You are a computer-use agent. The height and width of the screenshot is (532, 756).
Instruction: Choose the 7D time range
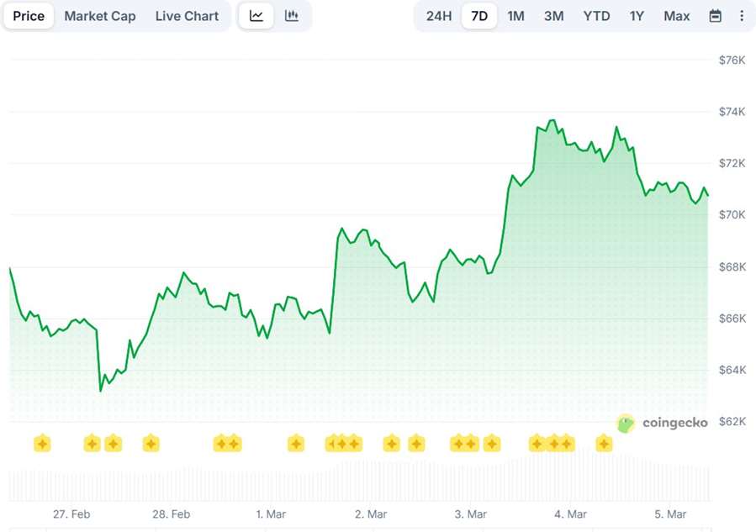pyautogui.click(x=479, y=16)
